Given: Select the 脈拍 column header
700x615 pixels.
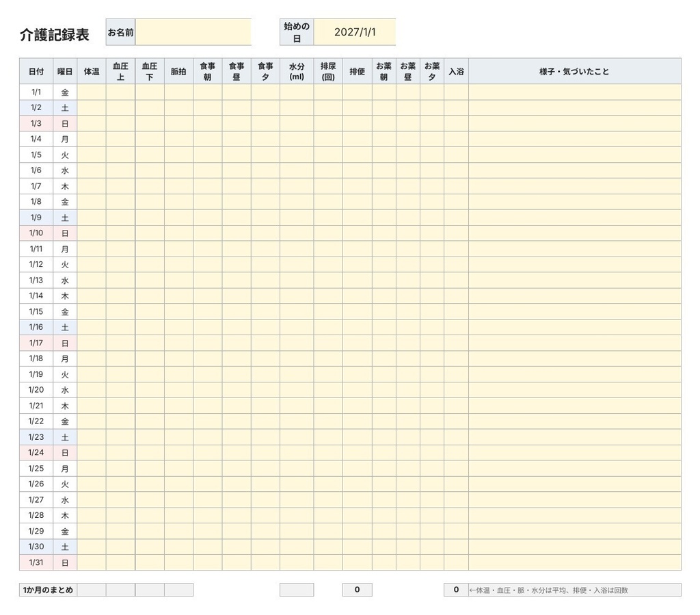Looking at the screenshot, I should [x=178, y=71].
